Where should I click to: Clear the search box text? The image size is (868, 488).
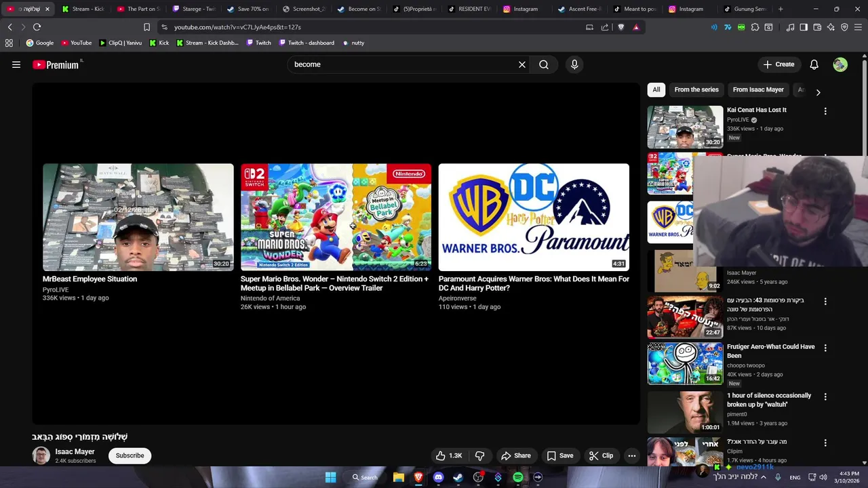tap(522, 64)
